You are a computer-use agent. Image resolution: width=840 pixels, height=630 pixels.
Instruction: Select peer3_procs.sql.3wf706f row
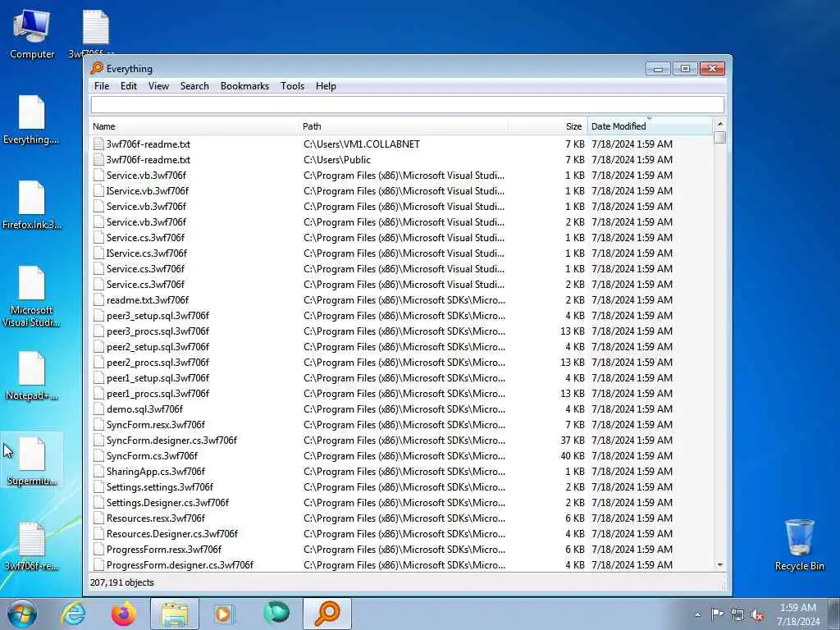401,331
